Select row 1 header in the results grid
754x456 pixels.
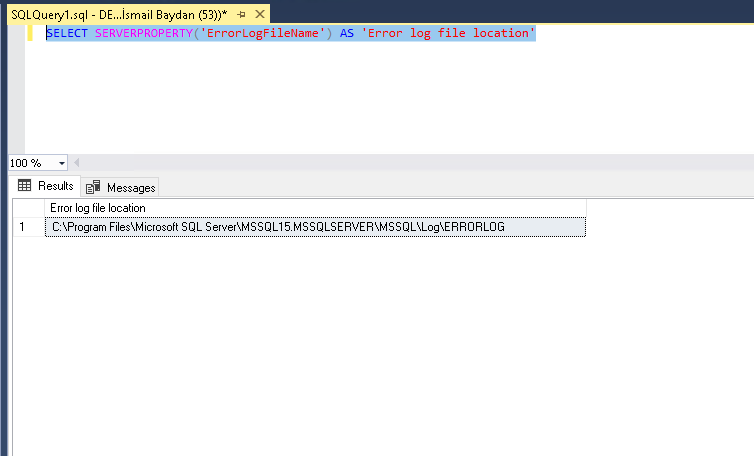pos(29,227)
